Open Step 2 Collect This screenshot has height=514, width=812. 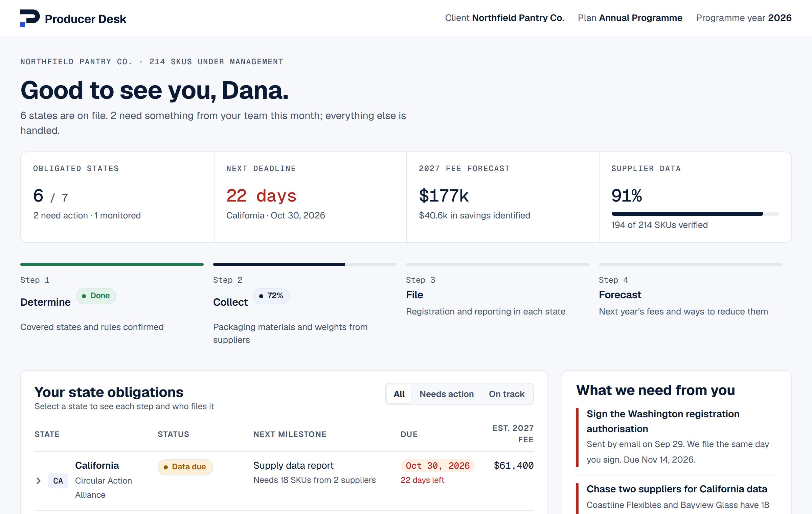point(304,304)
